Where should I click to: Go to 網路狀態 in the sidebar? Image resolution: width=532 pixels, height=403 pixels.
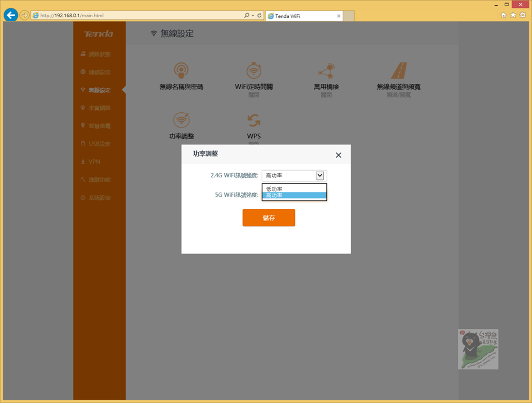99,54
